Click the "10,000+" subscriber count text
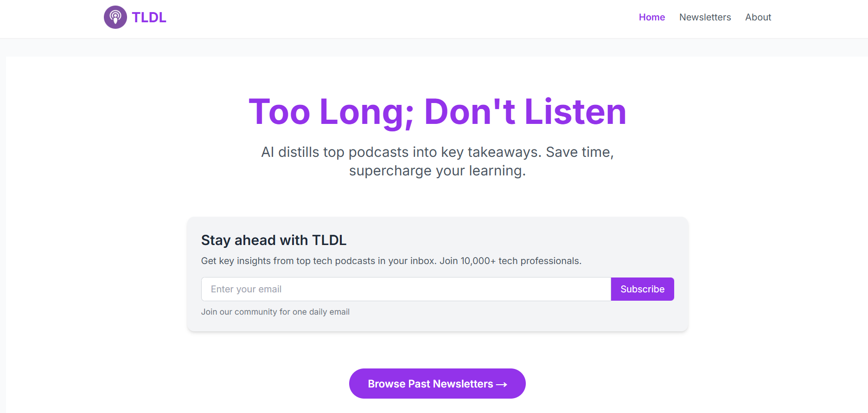This screenshot has height=413, width=868. 478,261
